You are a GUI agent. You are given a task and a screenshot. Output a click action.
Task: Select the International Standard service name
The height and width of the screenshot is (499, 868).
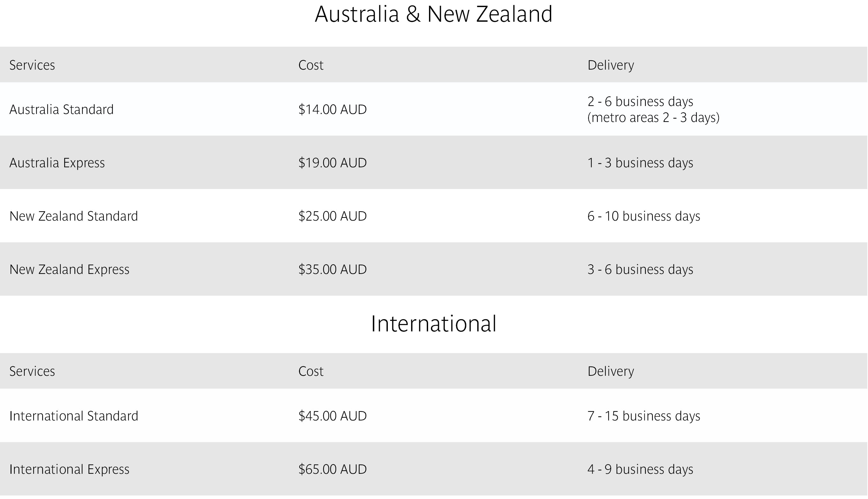74,416
